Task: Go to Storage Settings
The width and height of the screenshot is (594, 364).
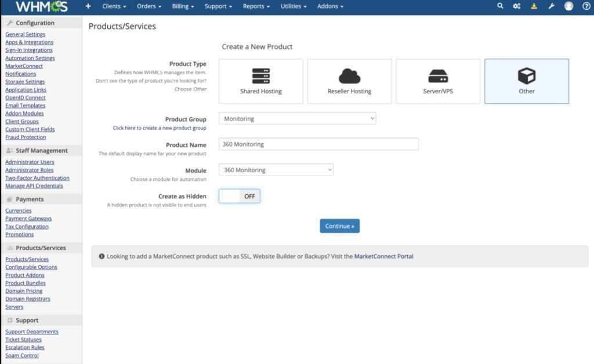Action: tap(25, 82)
